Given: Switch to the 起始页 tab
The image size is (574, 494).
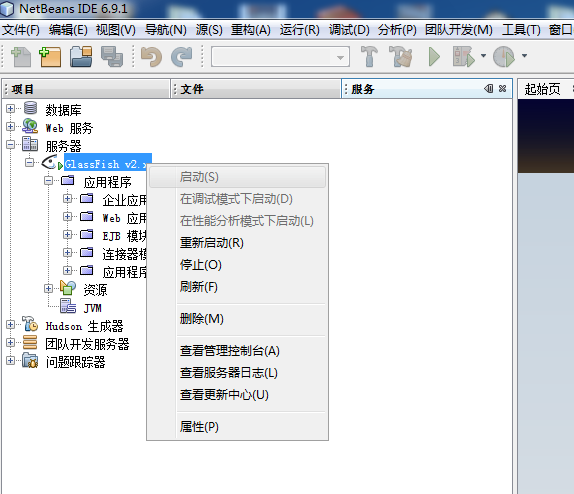Looking at the screenshot, I should coord(543,89).
